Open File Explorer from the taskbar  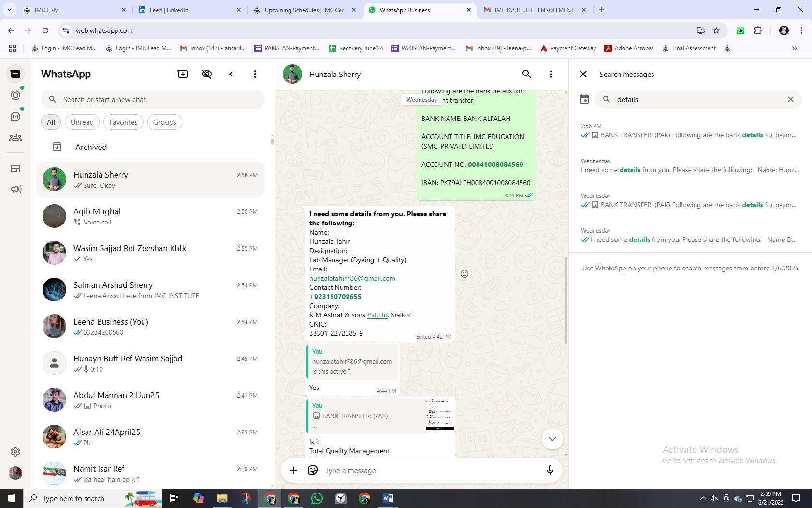pyautogui.click(x=222, y=498)
